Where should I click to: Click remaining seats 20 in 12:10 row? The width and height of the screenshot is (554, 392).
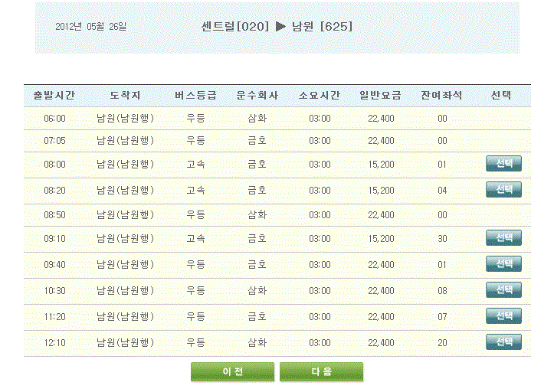tap(442, 343)
